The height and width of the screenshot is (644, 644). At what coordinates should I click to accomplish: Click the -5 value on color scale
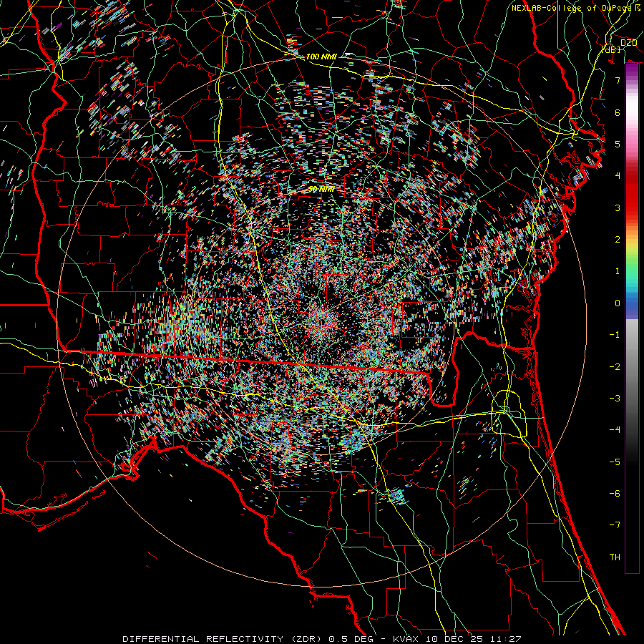(615, 462)
